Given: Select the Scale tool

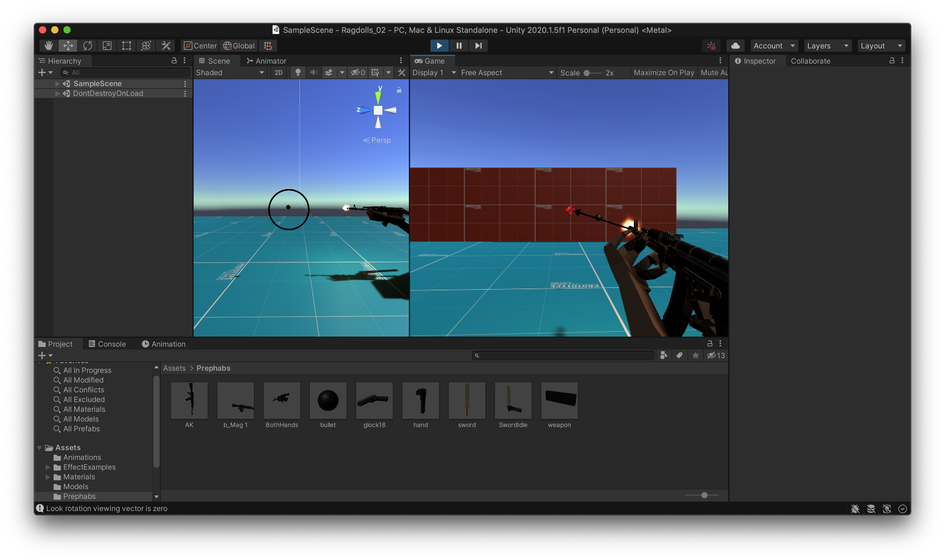Looking at the screenshot, I should (x=107, y=46).
